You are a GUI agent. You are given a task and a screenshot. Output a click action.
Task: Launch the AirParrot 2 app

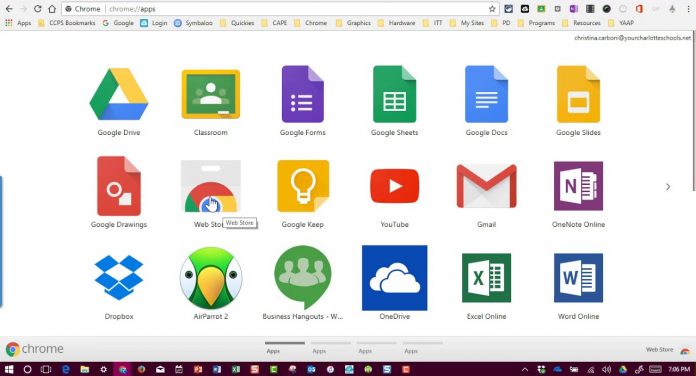tap(210, 277)
